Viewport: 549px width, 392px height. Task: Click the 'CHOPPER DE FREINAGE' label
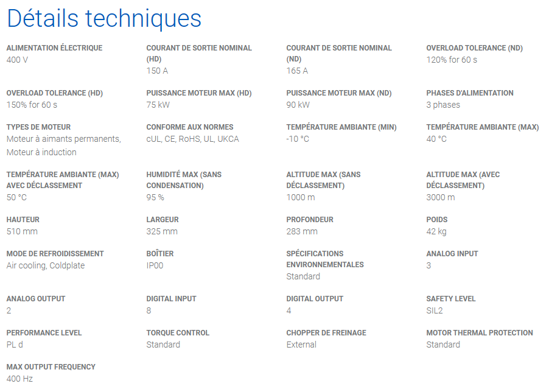click(326, 333)
